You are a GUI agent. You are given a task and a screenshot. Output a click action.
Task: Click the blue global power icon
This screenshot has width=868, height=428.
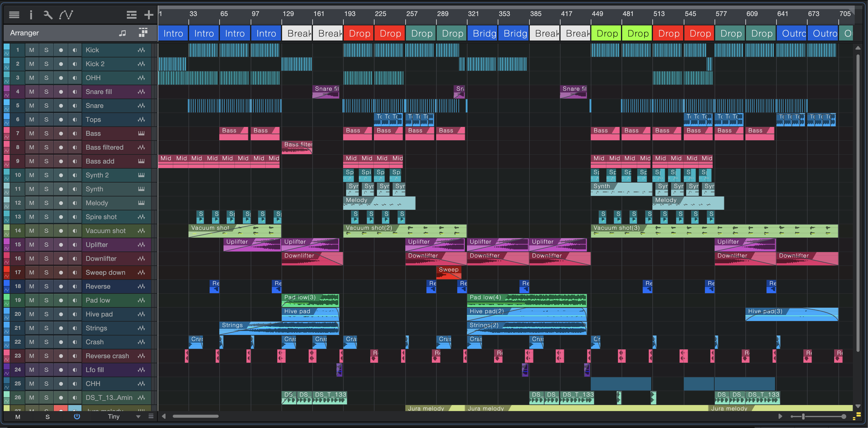click(x=77, y=417)
